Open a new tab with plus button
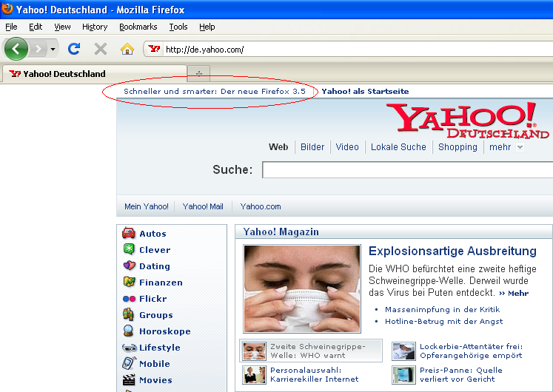 point(198,73)
